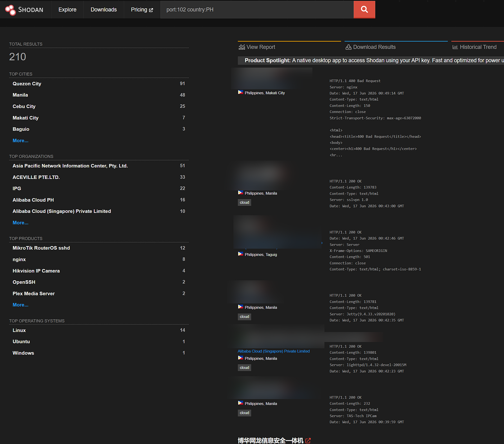Viewport: 504px width, 444px height.
Task: Filter by Windows operating system
Action: [x=23, y=353]
